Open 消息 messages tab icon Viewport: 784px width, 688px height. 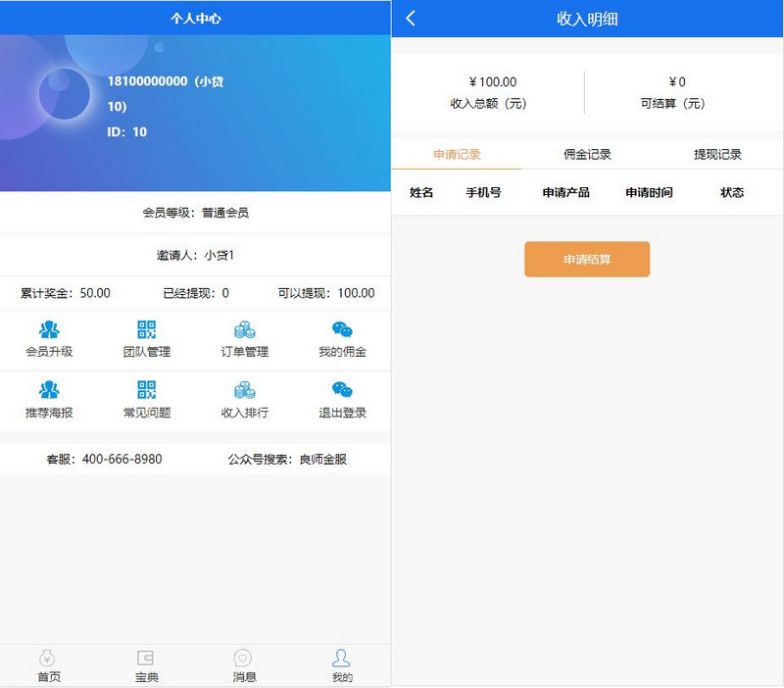pos(243,658)
